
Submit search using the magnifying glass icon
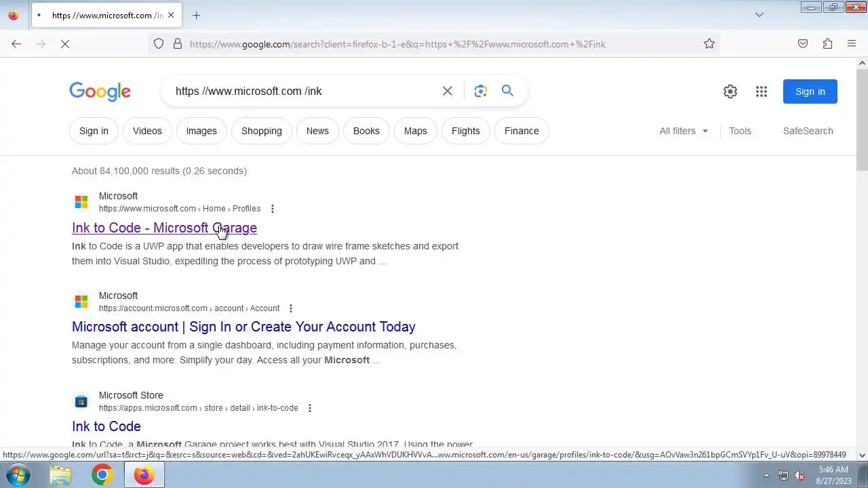507,91
